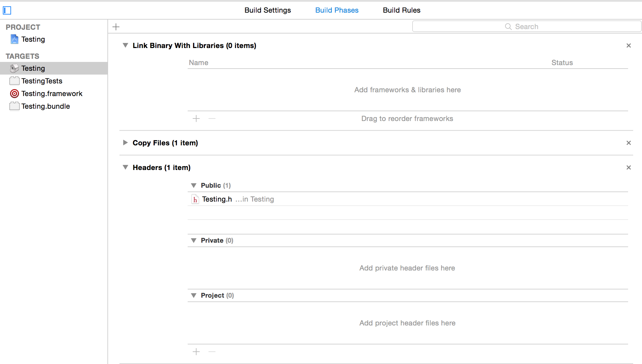Collapse the Headers section
Viewport: 642px width, 364px height.
(x=125, y=167)
